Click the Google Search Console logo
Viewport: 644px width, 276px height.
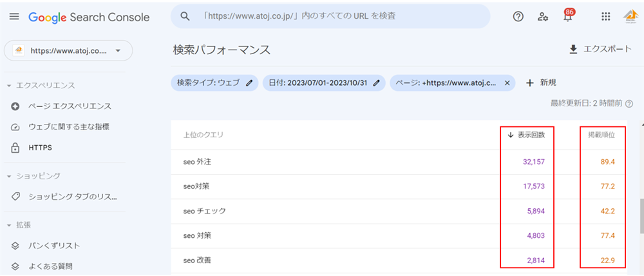click(89, 17)
